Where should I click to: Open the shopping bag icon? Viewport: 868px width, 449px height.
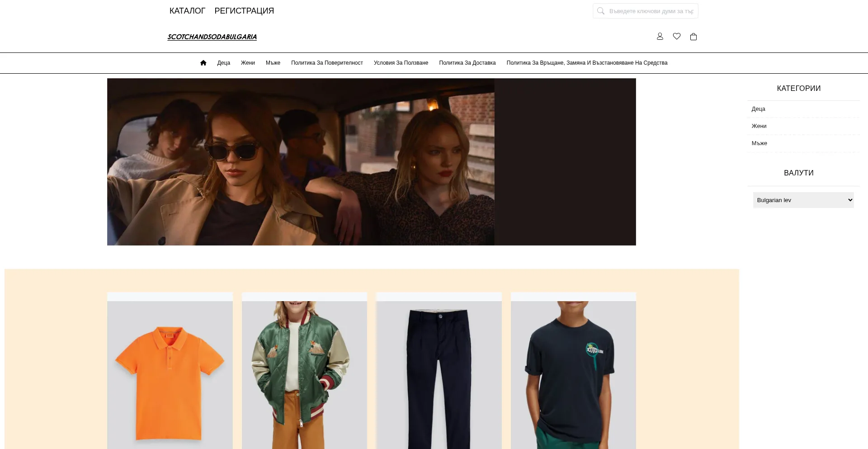pos(693,37)
